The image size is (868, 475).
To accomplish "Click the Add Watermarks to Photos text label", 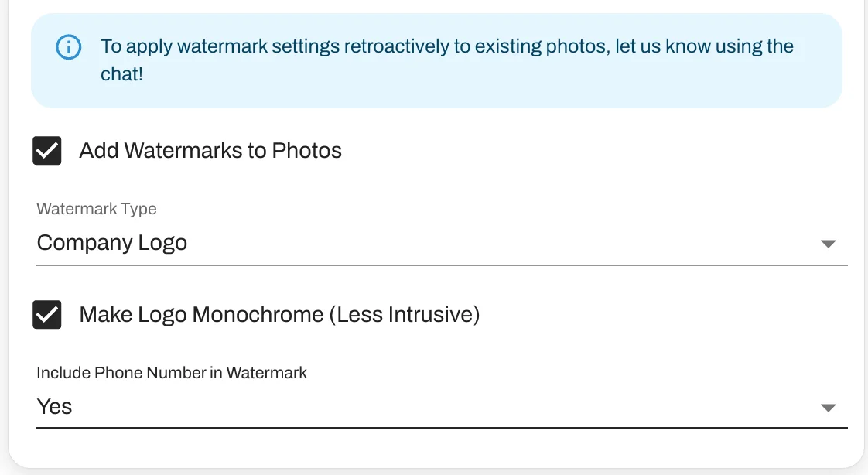I will tap(210, 151).
